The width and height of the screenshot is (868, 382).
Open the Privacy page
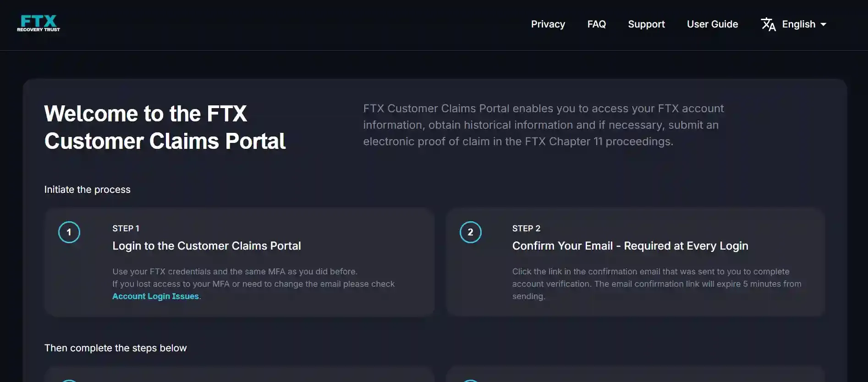coord(548,24)
